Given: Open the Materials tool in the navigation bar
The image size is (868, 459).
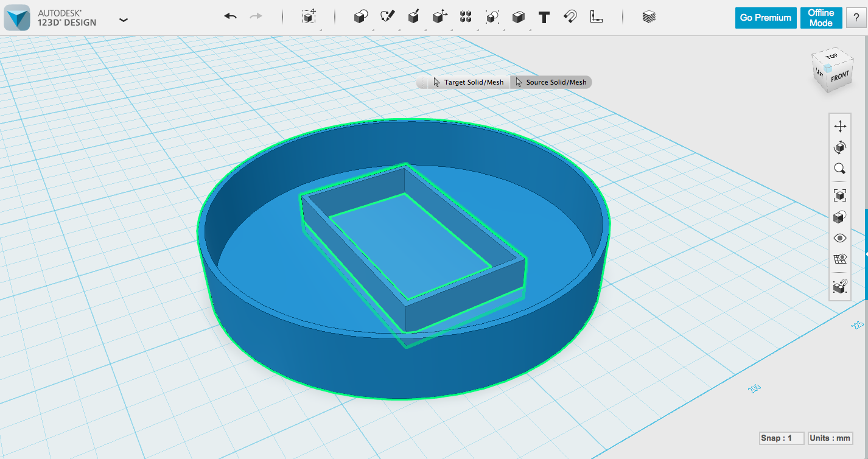Looking at the screenshot, I should click(648, 17).
